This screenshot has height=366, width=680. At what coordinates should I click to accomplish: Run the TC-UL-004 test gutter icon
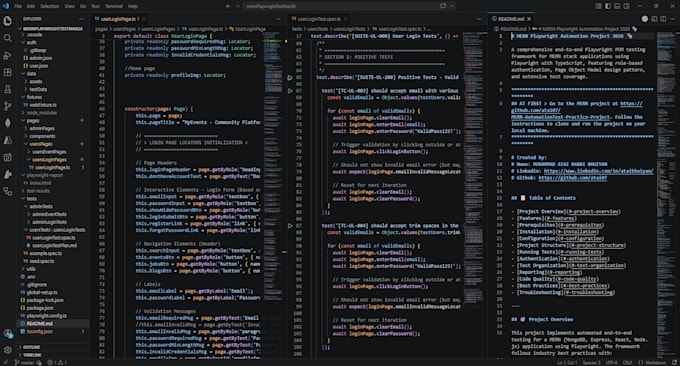[290, 226]
